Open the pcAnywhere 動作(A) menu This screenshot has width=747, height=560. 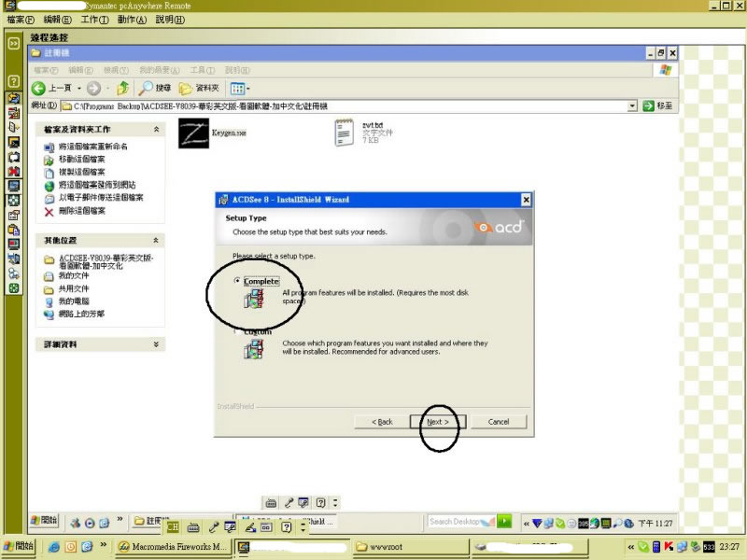coord(132,20)
